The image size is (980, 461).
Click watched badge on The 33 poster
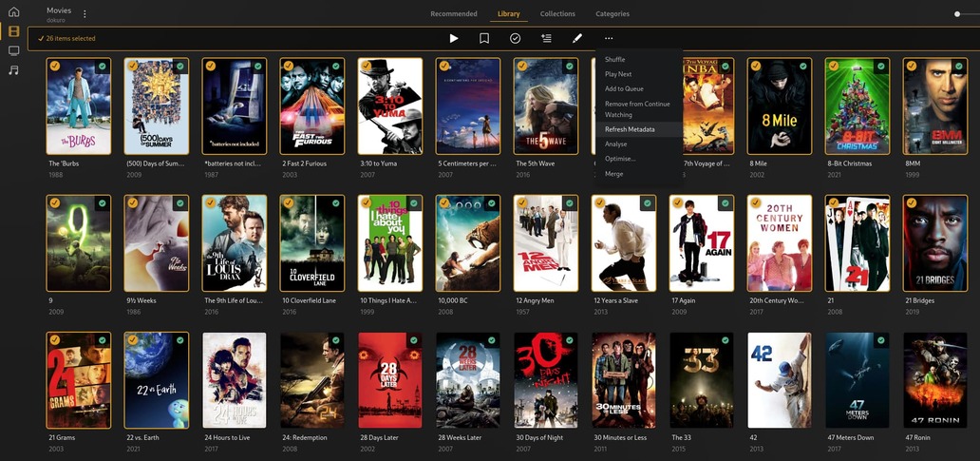pos(725,340)
